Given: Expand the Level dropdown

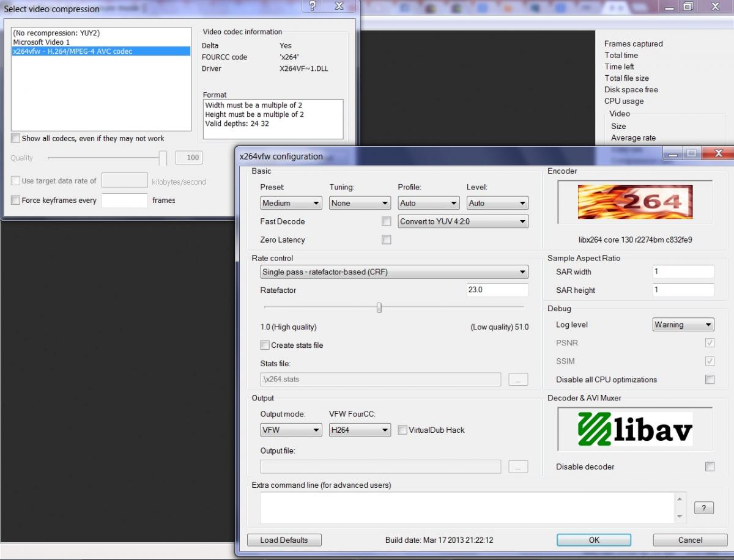Looking at the screenshot, I should click(x=497, y=203).
